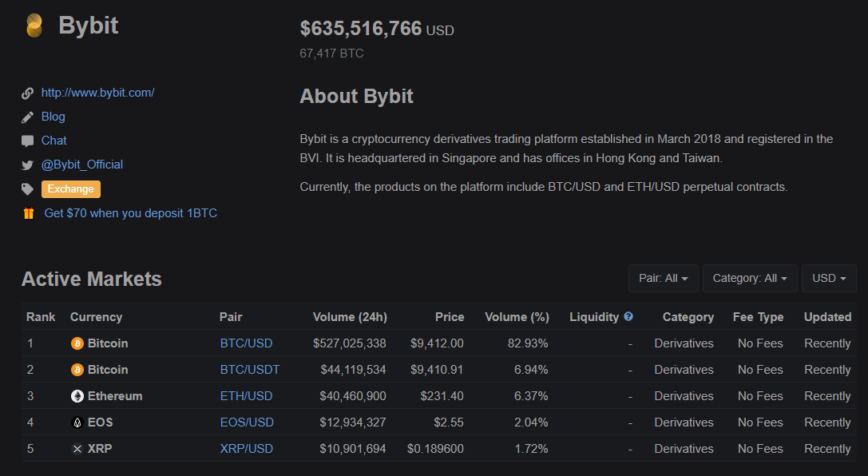The image size is (868, 476).
Task: Open the Blog link
Action: [x=54, y=117]
